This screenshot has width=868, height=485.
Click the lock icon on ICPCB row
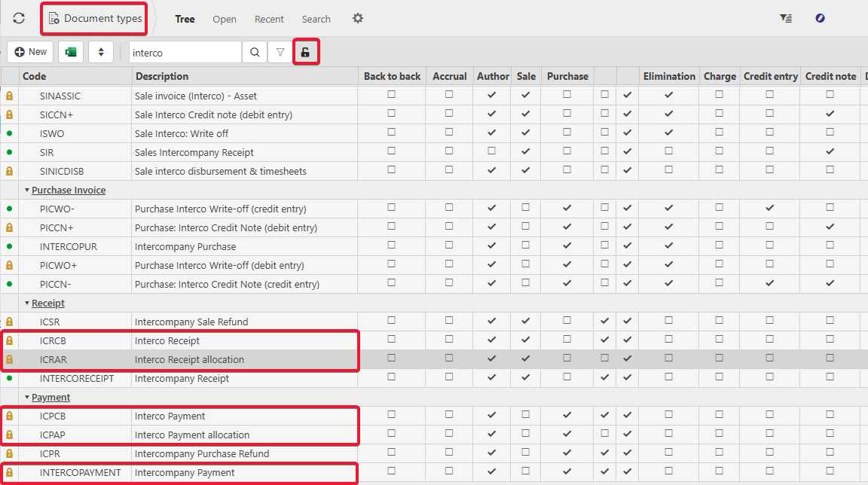9,416
